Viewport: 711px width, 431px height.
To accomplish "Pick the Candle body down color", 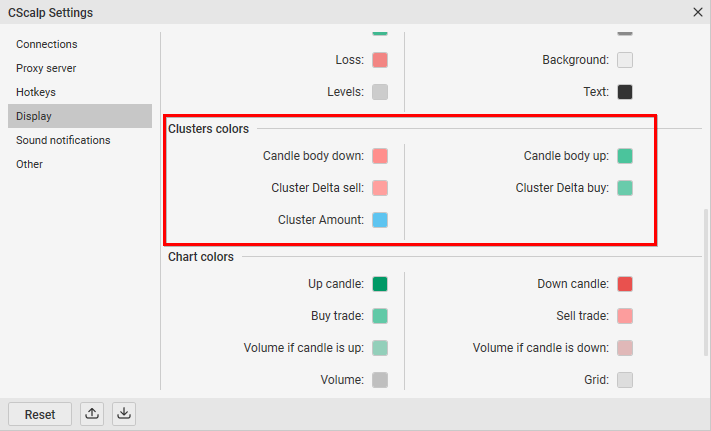I will (x=380, y=156).
